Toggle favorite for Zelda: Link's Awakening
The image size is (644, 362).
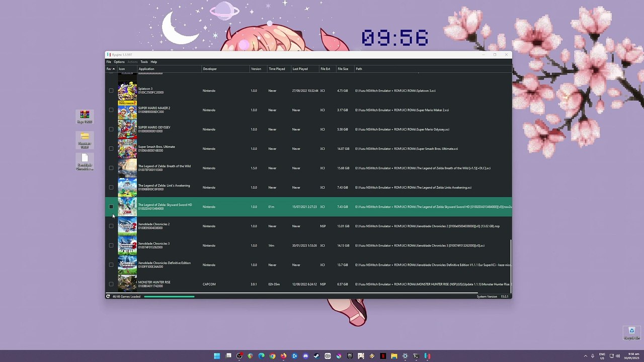coord(111,188)
